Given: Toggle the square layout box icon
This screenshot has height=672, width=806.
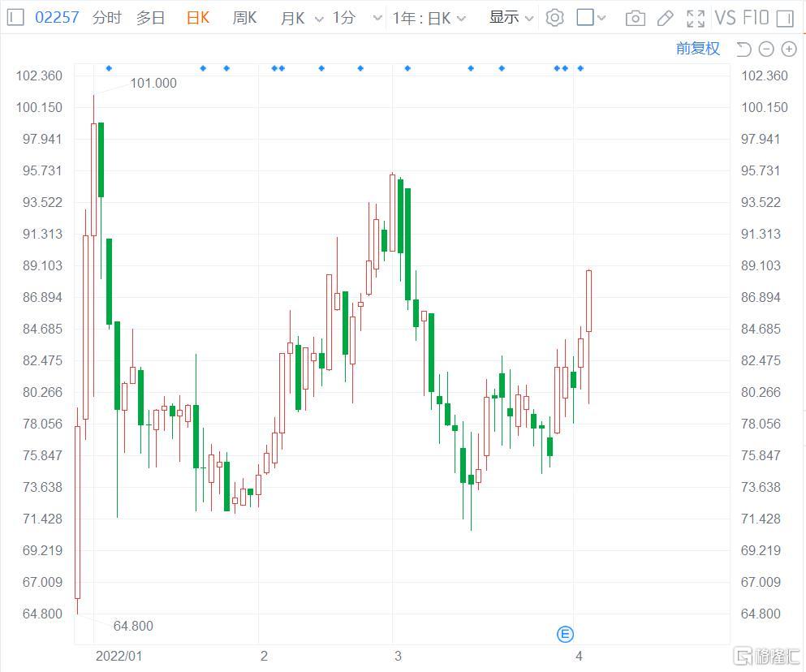Looking at the screenshot, I should pyautogui.click(x=585, y=17).
